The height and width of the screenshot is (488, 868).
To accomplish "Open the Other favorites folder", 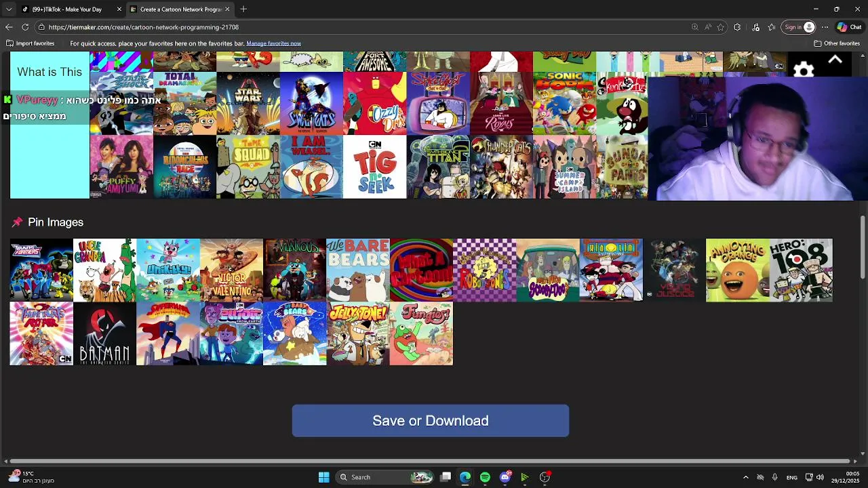I will click(837, 43).
